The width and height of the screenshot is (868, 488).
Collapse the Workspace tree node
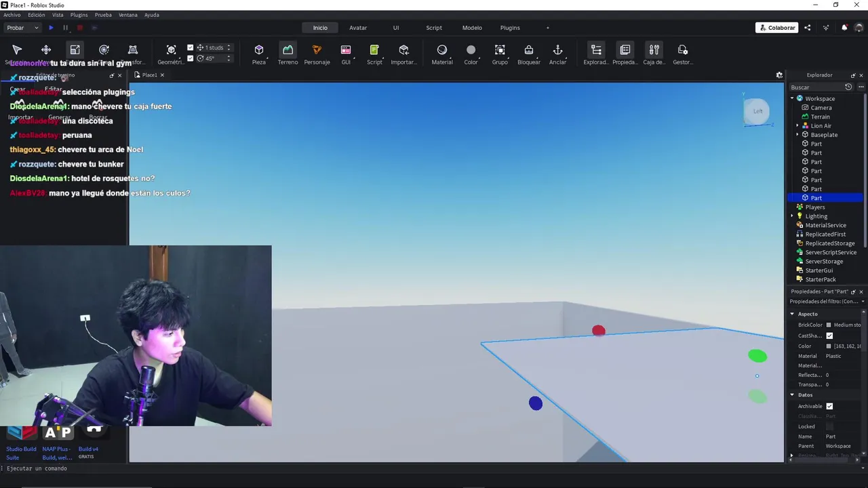click(x=792, y=98)
